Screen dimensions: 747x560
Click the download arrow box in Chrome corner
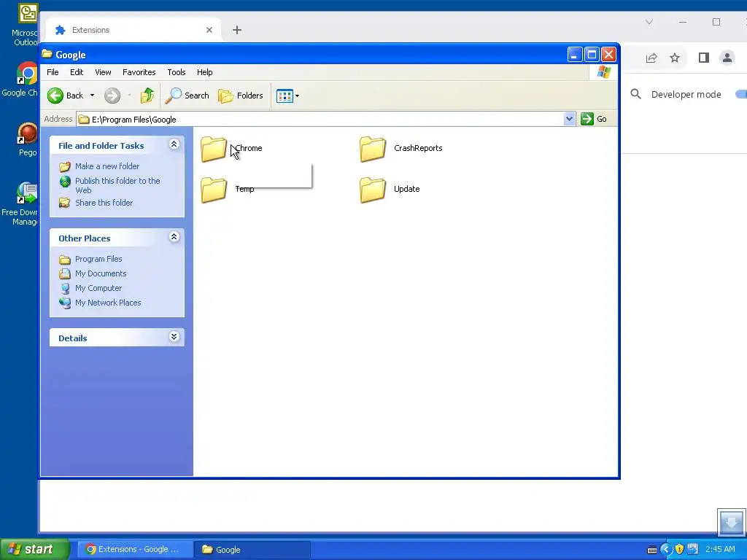pos(731,522)
